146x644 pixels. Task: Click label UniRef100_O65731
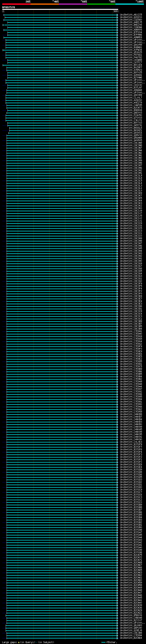131,125
